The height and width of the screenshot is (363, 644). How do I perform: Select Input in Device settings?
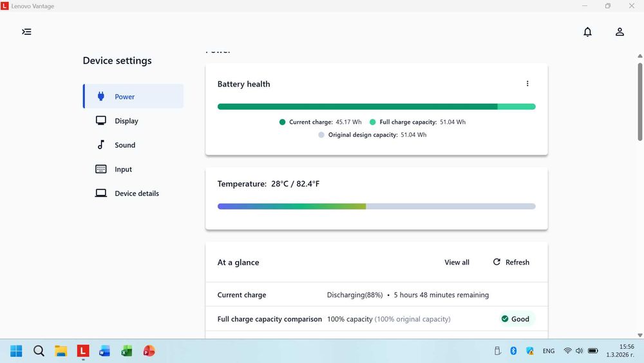point(133,169)
